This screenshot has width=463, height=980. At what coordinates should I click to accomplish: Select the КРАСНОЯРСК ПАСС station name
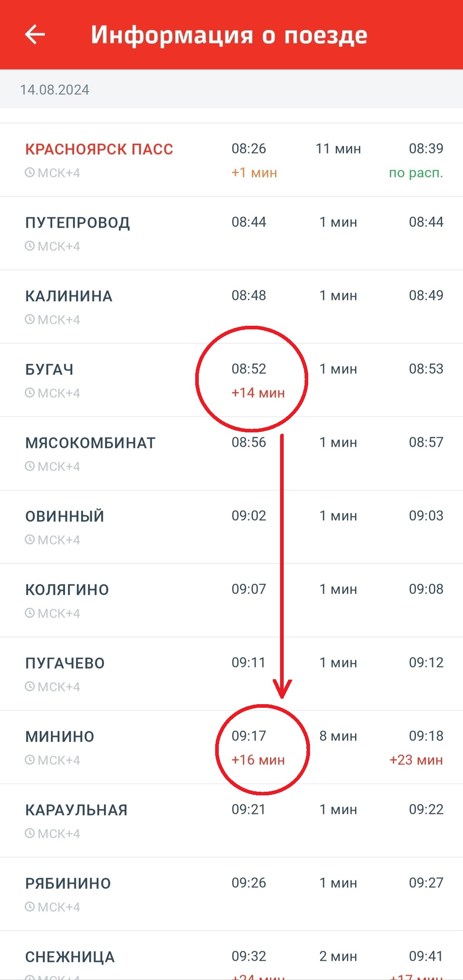pos(99,149)
